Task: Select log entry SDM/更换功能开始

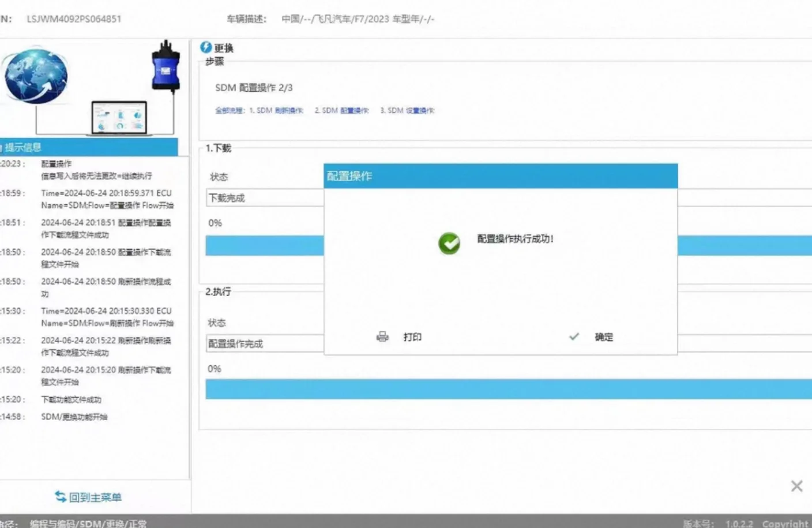Action: 74,417
